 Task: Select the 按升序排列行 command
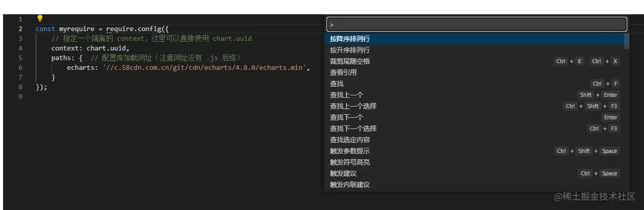click(474, 50)
